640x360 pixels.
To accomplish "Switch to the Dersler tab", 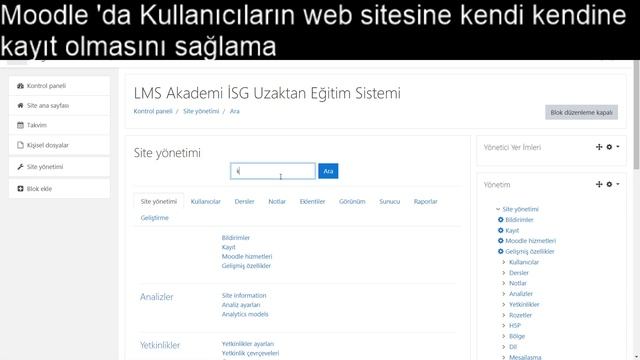I will [x=244, y=202].
